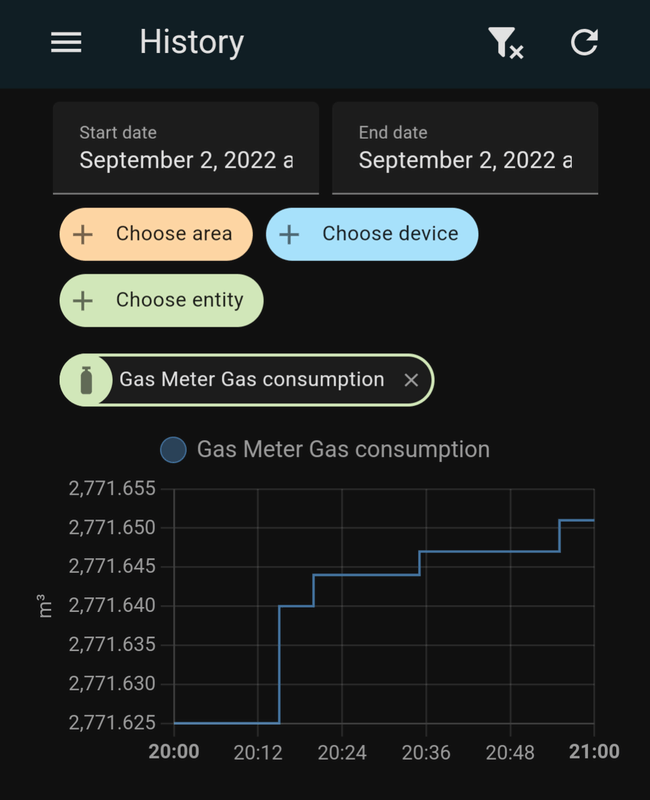Screen dimensions: 650x800
Task: Select the Choose entity filter
Action: 161,299
